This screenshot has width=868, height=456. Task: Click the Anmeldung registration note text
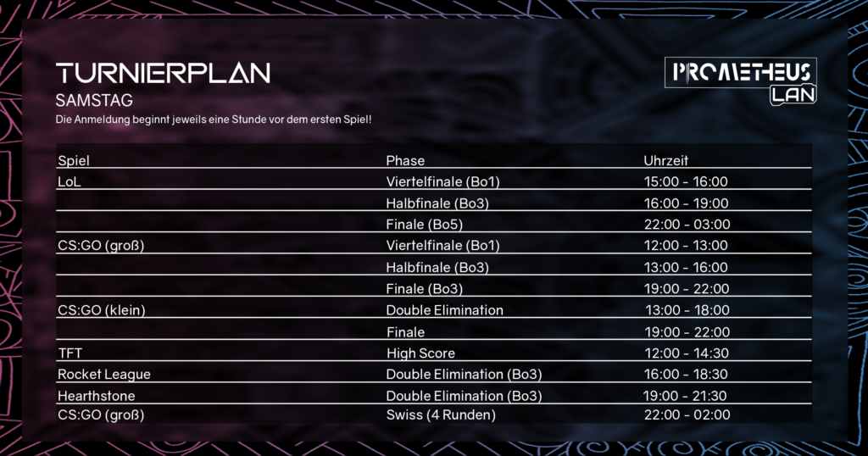(x=213, y=120)
